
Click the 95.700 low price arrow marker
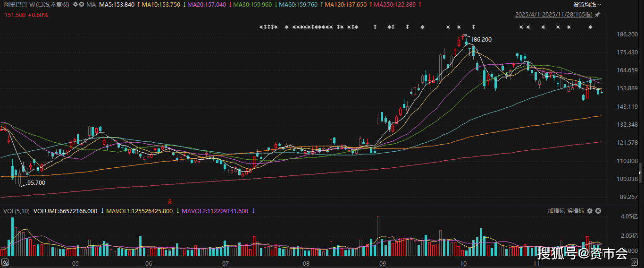coord(22,185)
